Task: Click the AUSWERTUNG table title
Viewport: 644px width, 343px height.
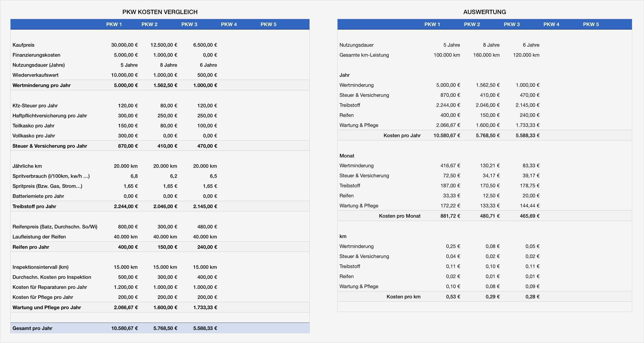Action: pyautogui.click(x=484, y=12)
